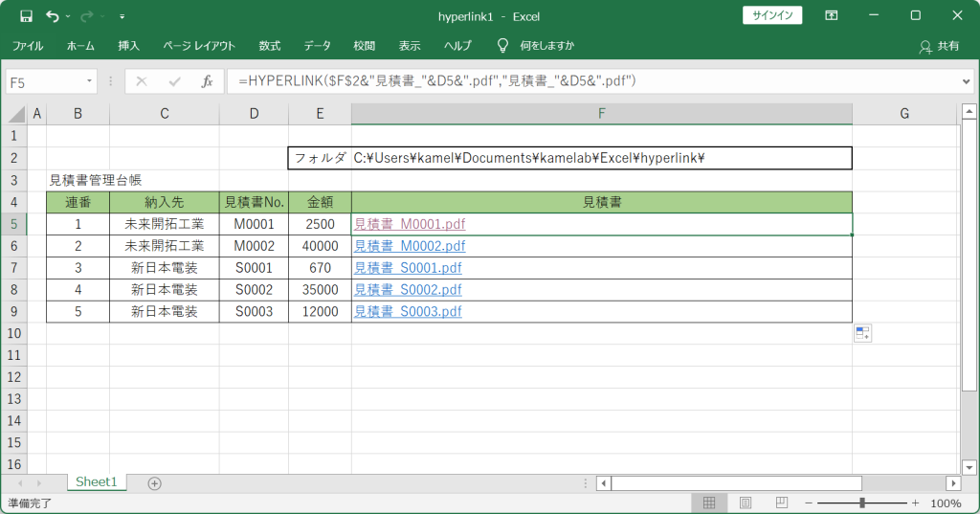Save the workbook with the floppy icon
The image size is (980, 514).
click(26, 16)
